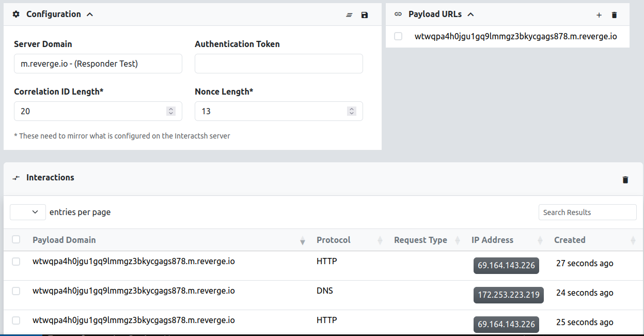Collapse the Payload URLs panel chevron
This screenshot has width=644, height=336.
tap(470, 14)
